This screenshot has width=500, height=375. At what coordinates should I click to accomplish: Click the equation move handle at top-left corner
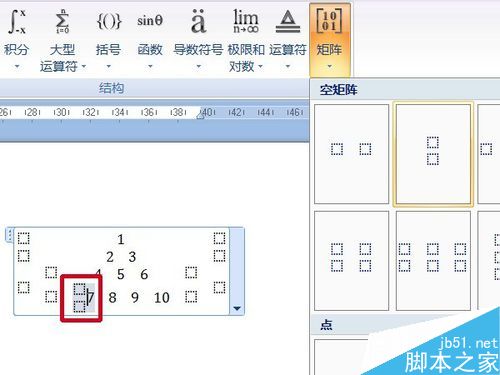coord(10,235)
